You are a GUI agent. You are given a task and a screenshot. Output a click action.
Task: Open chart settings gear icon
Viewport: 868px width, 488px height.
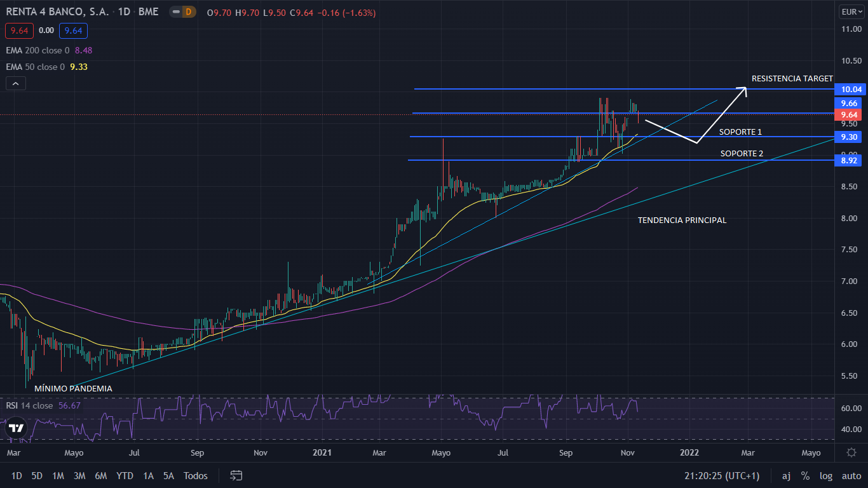(851, 452)
